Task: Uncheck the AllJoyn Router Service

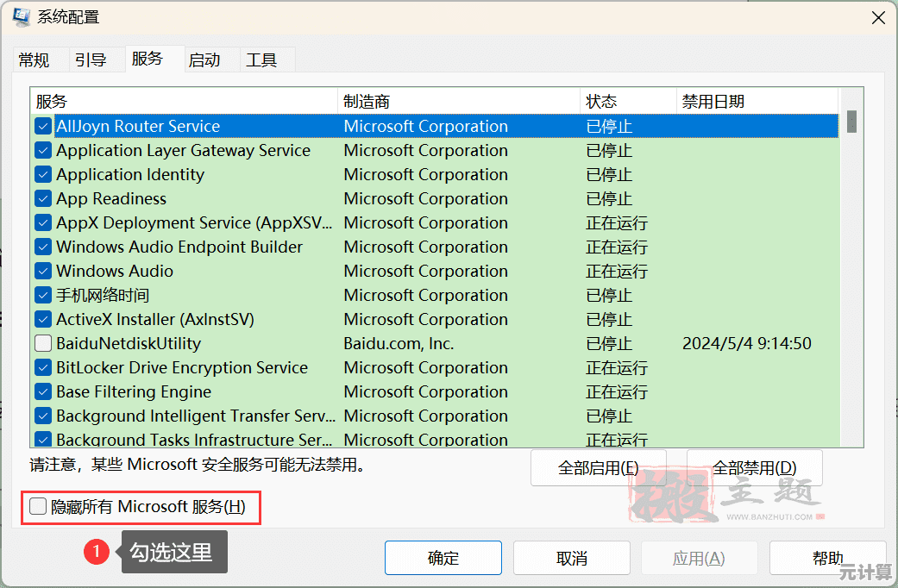Action: (x=42, y=126)
